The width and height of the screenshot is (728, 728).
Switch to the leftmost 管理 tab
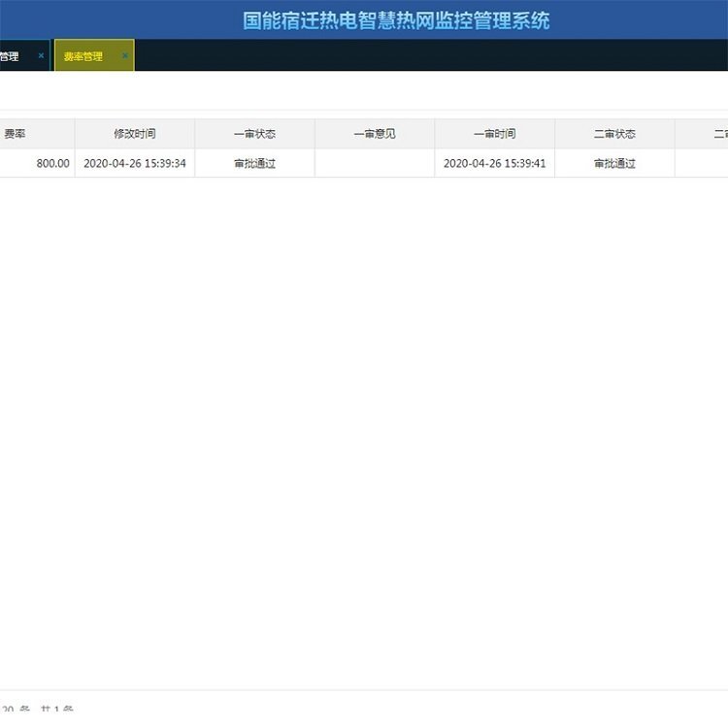click(12, 56)
